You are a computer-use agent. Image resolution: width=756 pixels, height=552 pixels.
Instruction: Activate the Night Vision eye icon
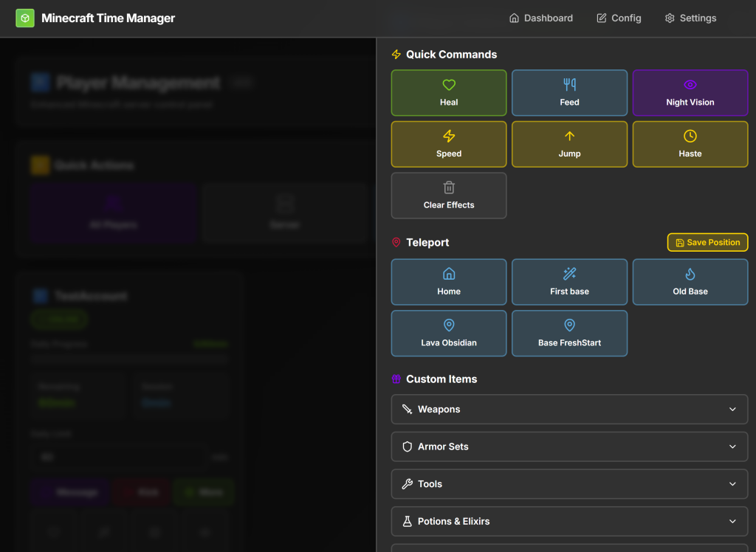point(690,85)
